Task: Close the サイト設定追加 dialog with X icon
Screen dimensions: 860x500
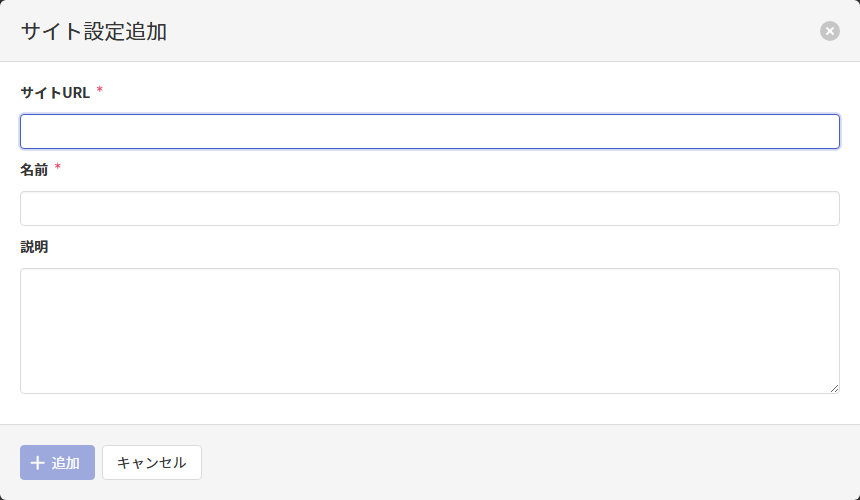Action: pyautogui.click(x=830, y=31)
